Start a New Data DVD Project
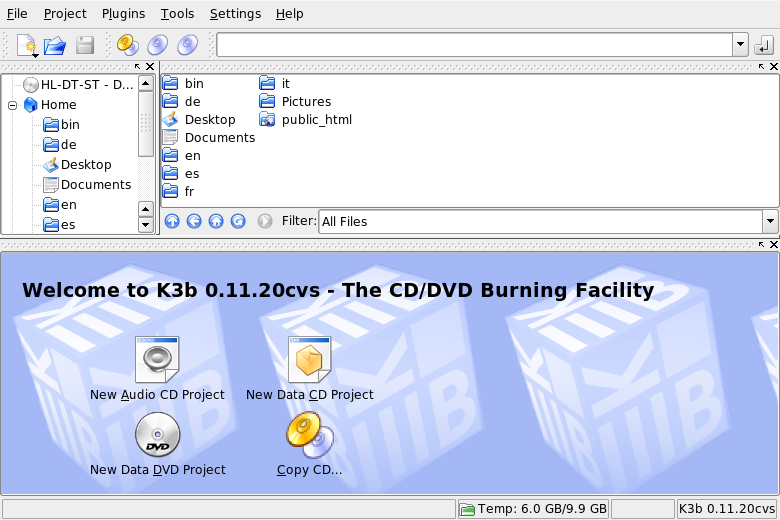This screenshot has height=520, width=780. click(157, 444)
